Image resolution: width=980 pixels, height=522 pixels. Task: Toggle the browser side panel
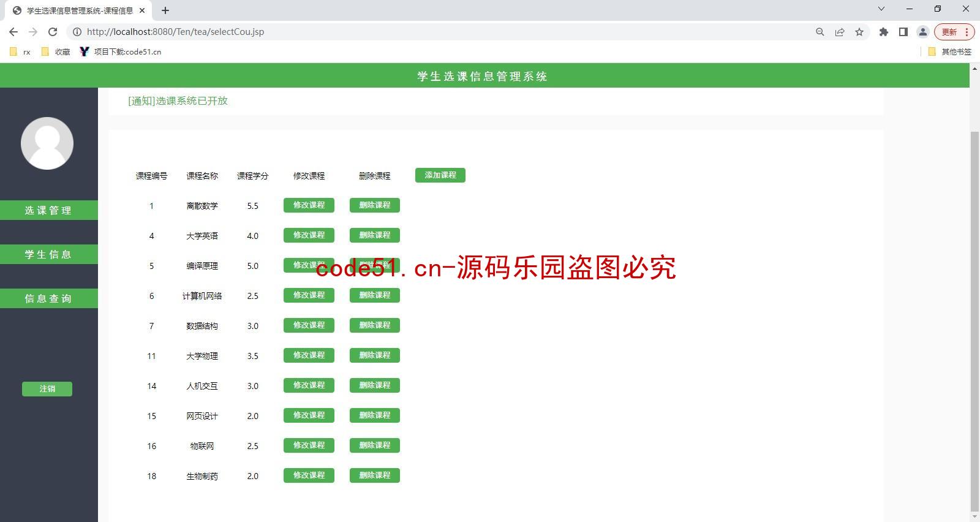click(x=903, y=32)
